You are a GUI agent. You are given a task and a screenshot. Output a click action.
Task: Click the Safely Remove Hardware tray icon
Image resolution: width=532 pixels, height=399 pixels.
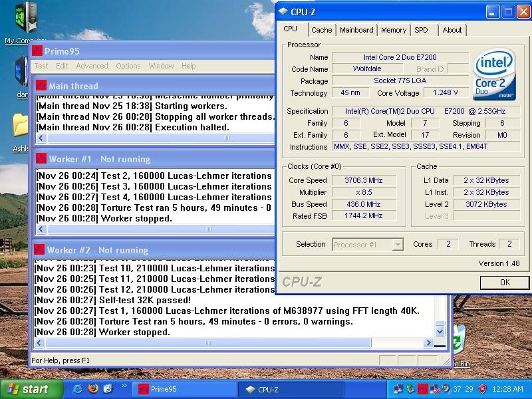[x=409, y=389]
